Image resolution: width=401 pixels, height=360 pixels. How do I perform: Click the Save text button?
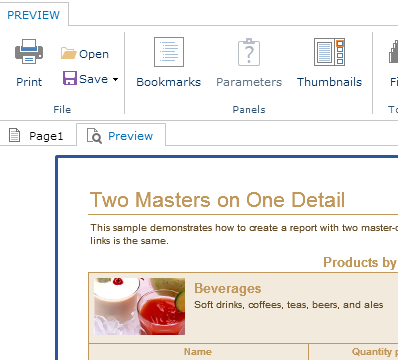[x=93, y=79]
